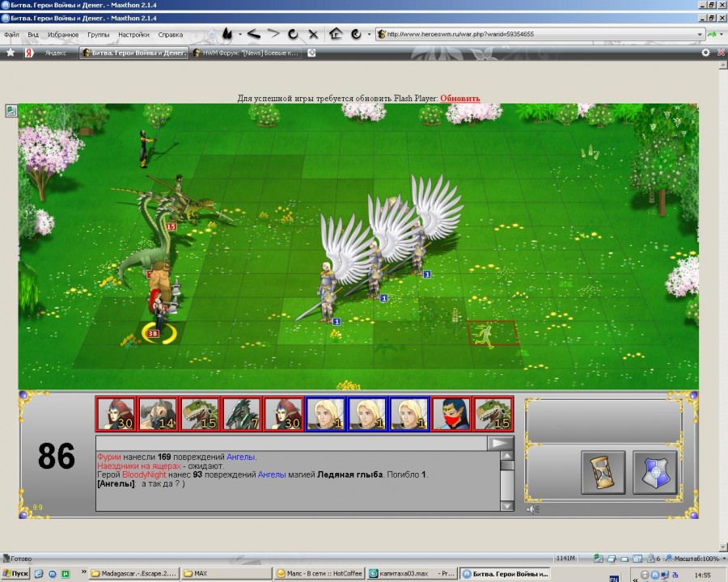This screenshot has height=582, width=728.
Task: Open the Справка menu
Action: (x=171, y=35)
